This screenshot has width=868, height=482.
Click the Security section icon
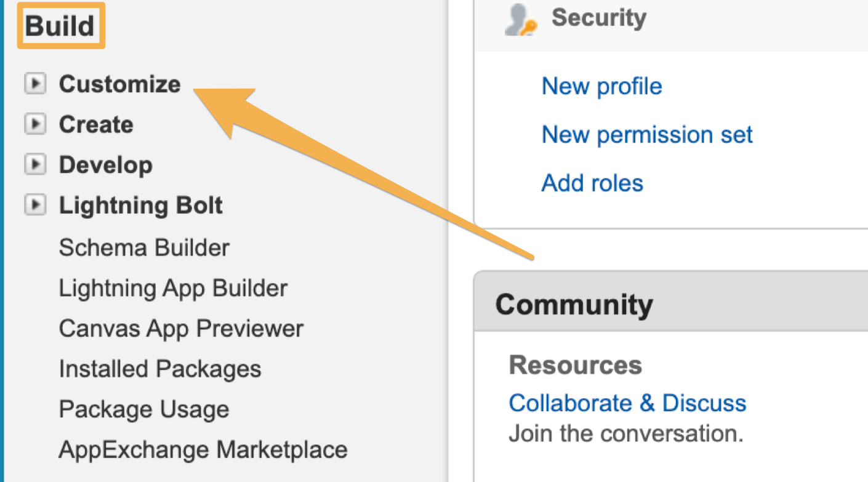click(519, 18)
